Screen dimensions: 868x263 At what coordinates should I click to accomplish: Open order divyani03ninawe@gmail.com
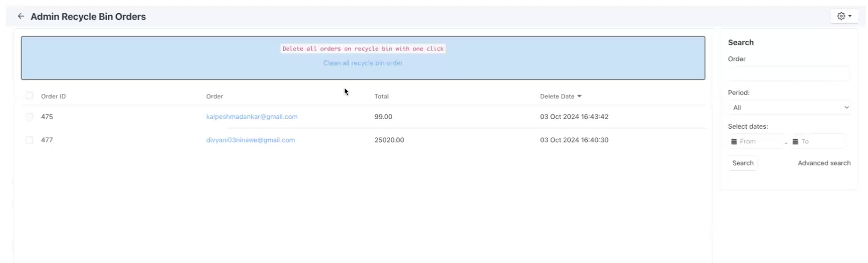250,140
